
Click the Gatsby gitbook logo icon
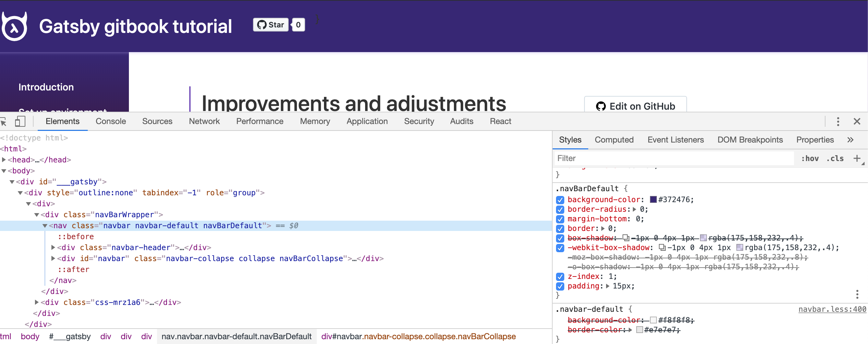tap(14, 27)
